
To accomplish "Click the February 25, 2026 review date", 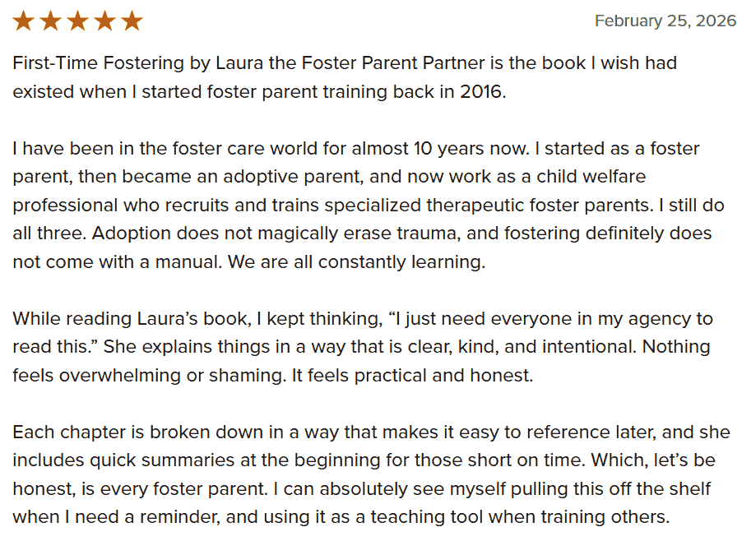I will [x=666, y=21].
